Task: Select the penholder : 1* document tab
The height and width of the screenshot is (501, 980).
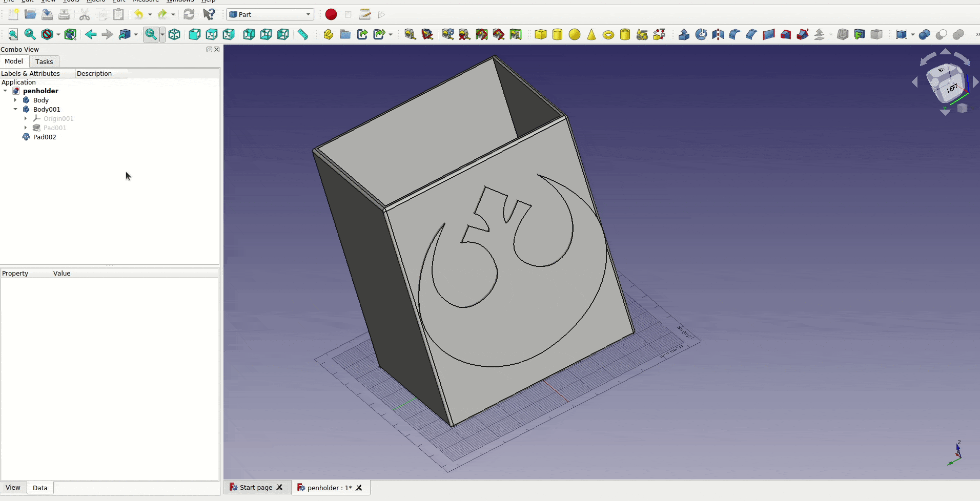Action: [x=330, y=488]
